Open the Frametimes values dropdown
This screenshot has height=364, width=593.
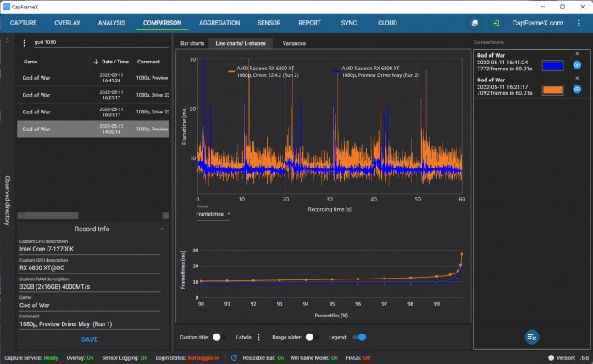pos(214,214)
